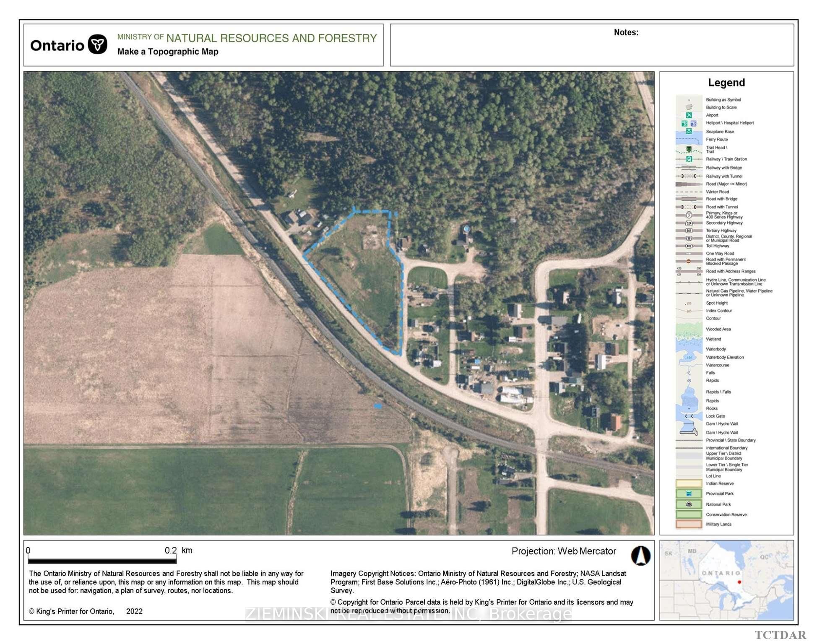817x644 pixels.
Task: Click the Tertiary Highway 801 shield
Action: pyautogui.click(x=689, y=231)
